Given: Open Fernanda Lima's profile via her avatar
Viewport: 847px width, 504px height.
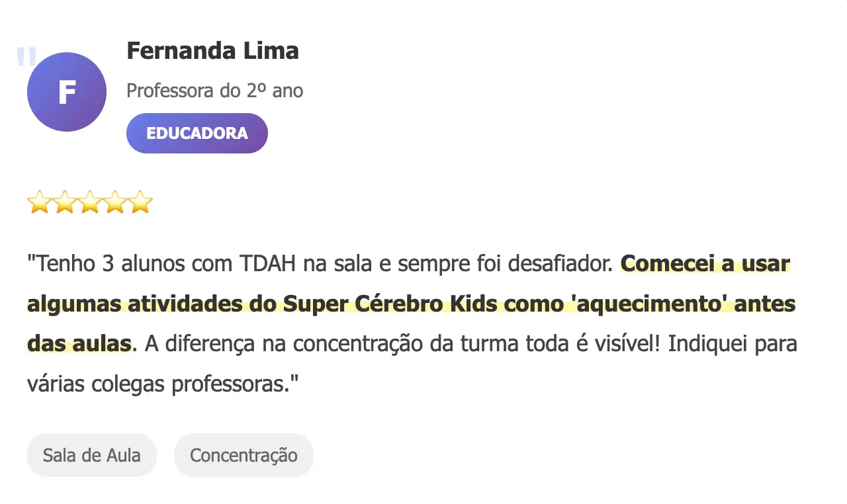Looking at the screenshot, I should click(66, 92).
